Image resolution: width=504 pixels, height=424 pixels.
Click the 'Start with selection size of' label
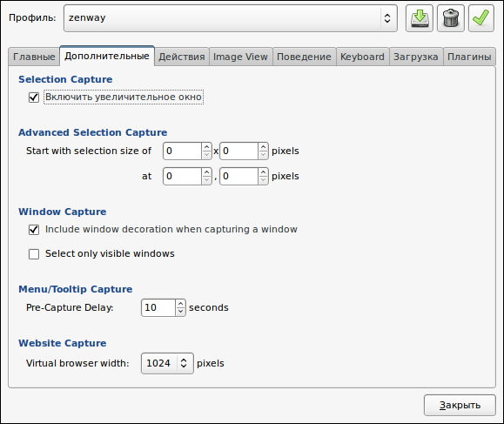pyautogui.click(x=89, y=151)
